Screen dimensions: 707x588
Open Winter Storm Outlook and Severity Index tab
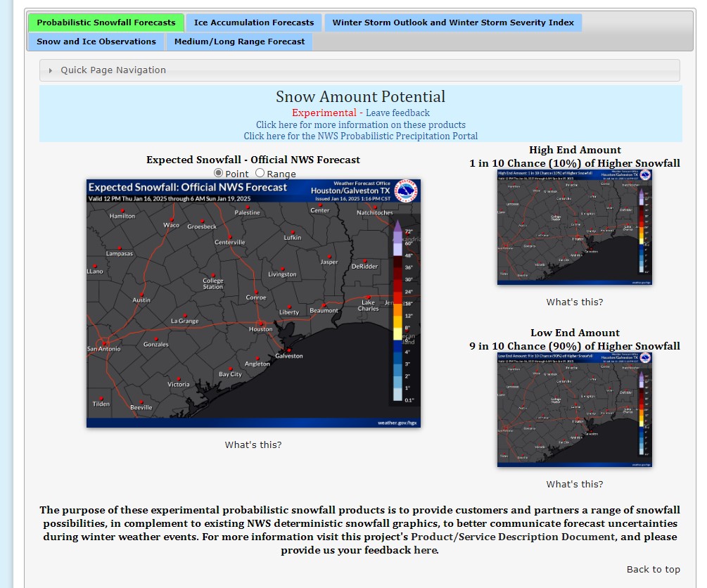(452, 23)
